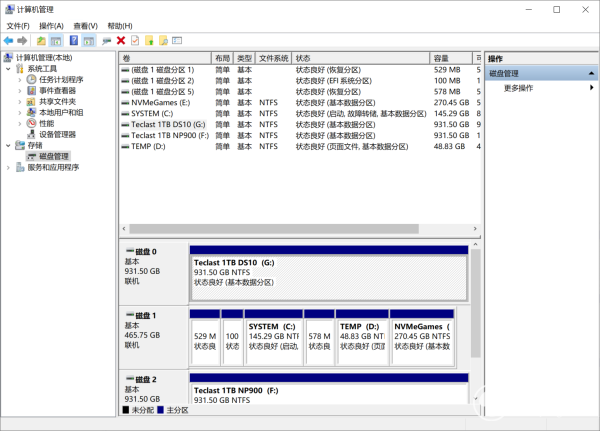600x431 pixels.
Task: Select the TEMP (D:) partition block
Action: pyautogui.click(x=362, y=337)
